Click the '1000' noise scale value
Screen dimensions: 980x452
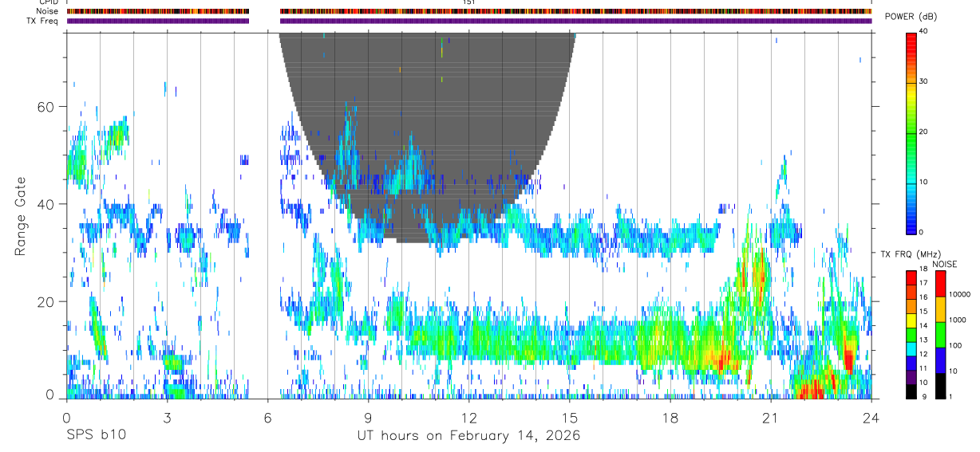click(957, 320)
